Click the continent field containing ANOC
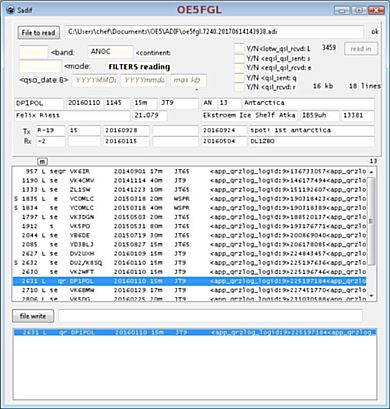This screenshot has width=390, height=409. [111, 52]
